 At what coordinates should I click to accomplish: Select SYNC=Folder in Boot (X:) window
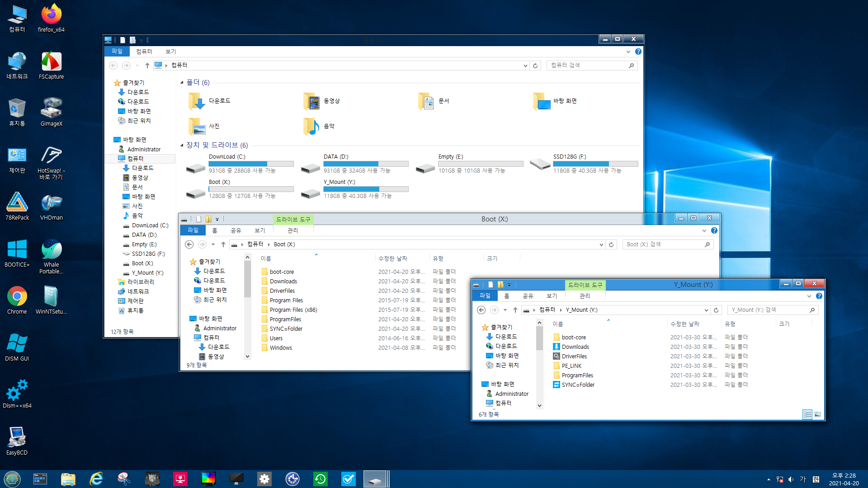[286, 329]
